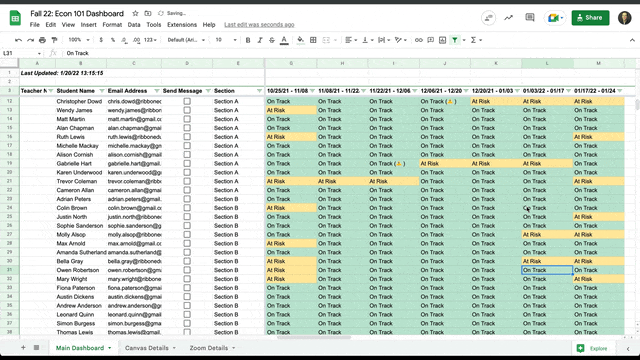Open the text color picker
This screenshot has height=360, width=640.
[x=284, y=40]
